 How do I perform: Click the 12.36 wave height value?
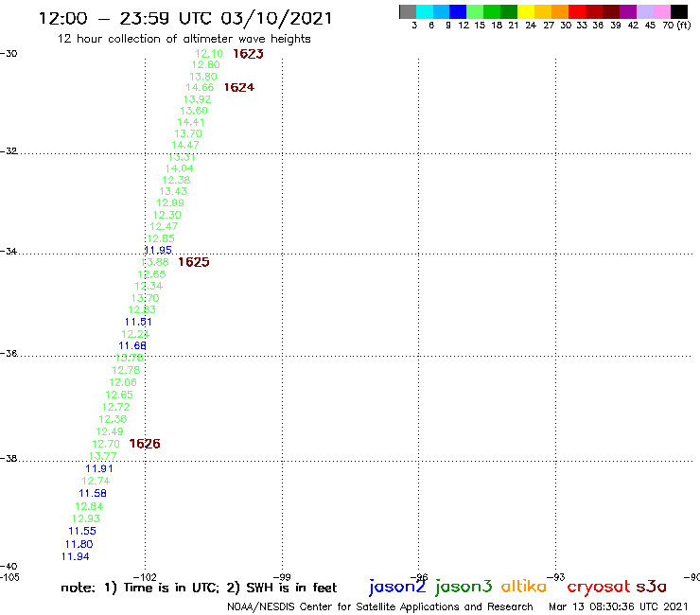[x=113, y=419]
